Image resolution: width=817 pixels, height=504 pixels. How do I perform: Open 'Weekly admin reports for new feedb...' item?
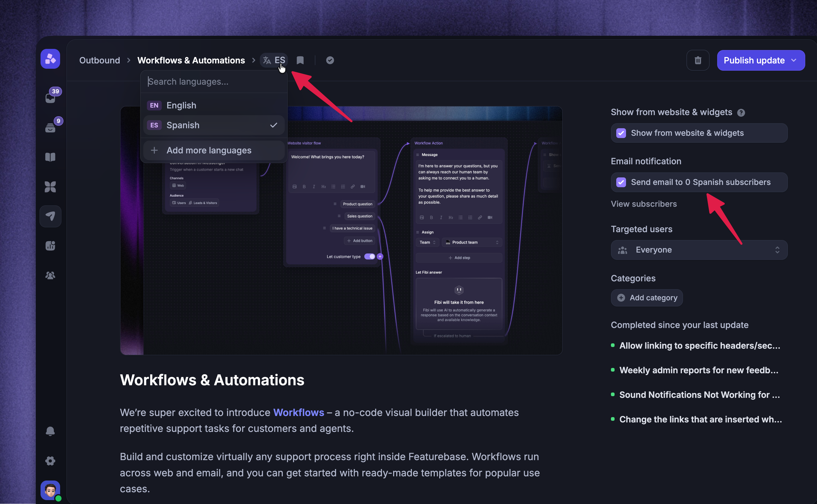pyautogui.click(x=698, y=370)
